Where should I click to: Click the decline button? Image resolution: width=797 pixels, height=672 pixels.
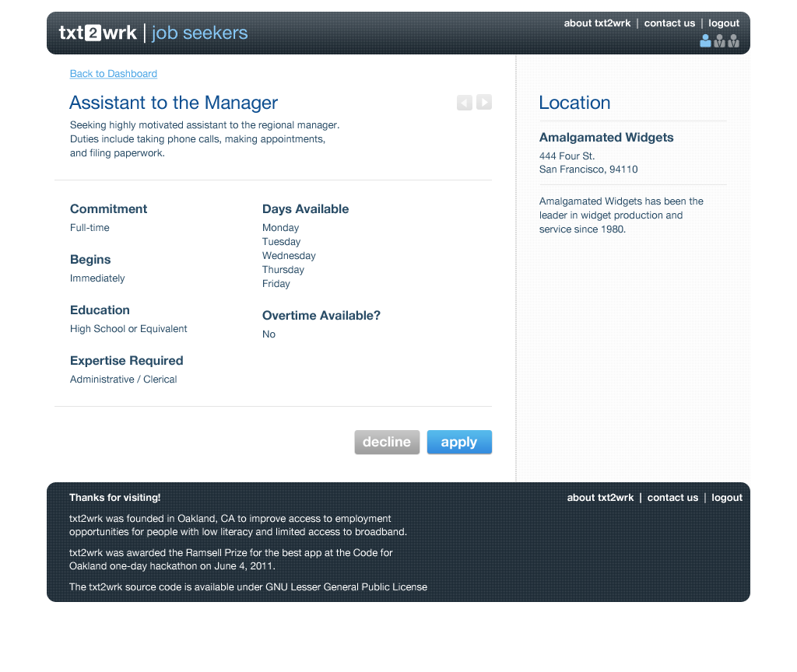pos(387,442)
